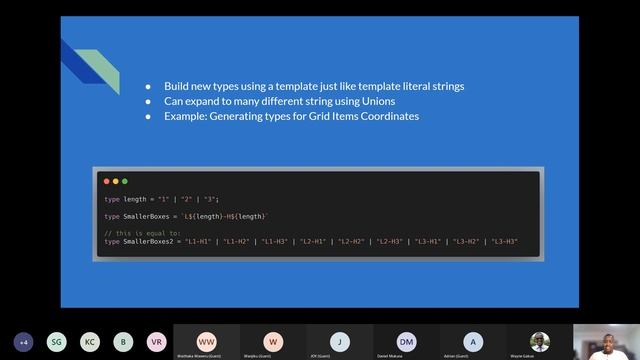Click the yellow dot in code window

(116, 181)
